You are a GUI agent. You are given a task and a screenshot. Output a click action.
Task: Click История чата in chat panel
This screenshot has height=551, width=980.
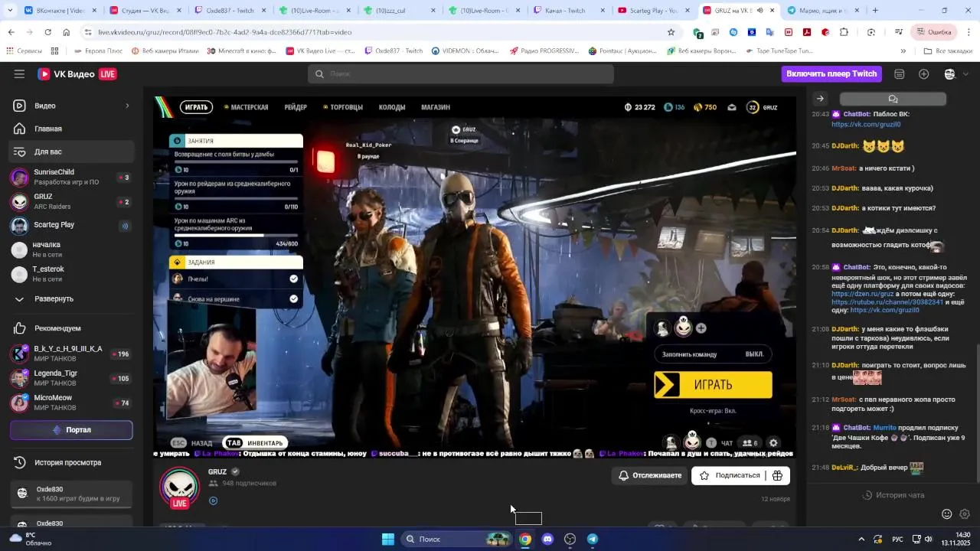tap(893, 495)
